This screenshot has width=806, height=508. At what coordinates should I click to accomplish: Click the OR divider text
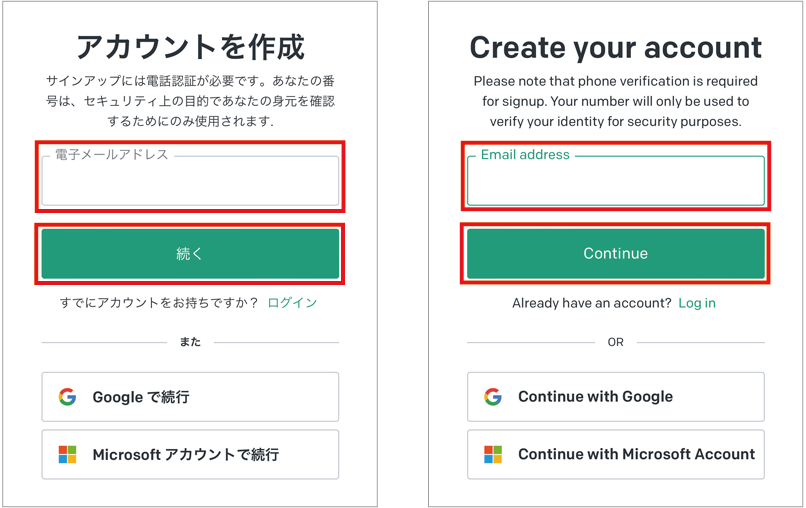pyautogui.click(x=615, y=342)
